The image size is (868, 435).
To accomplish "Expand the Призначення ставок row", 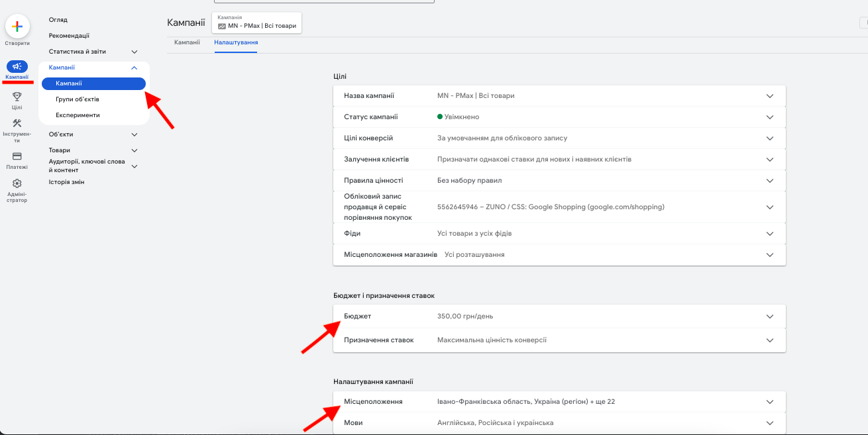I will point(559,340).
